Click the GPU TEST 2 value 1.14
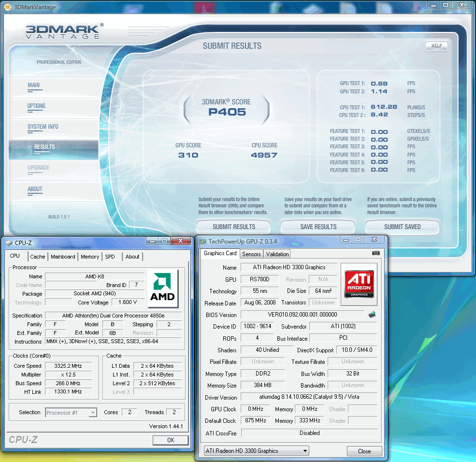Screen dimensions: 476x462 [x=379, y=91]
